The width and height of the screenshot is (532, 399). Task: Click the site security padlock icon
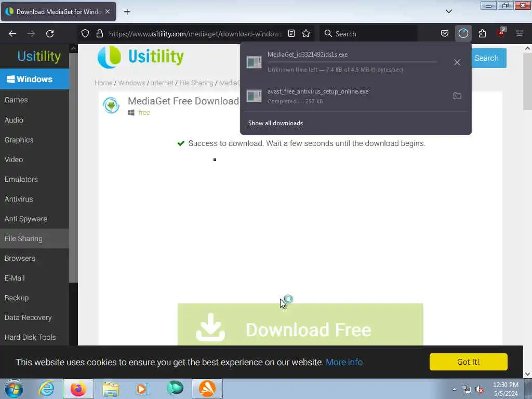99,33
